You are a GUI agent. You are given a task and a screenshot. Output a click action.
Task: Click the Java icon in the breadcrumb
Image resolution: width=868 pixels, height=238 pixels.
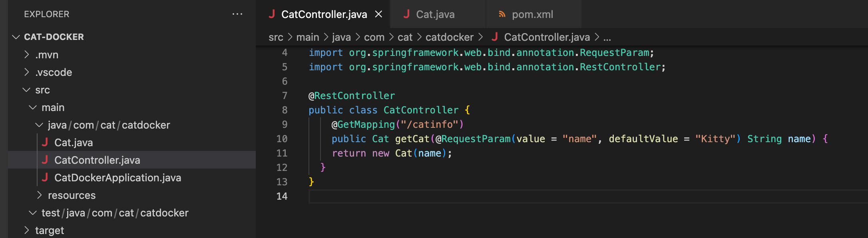pyautogui.click(x=495, y=37)
